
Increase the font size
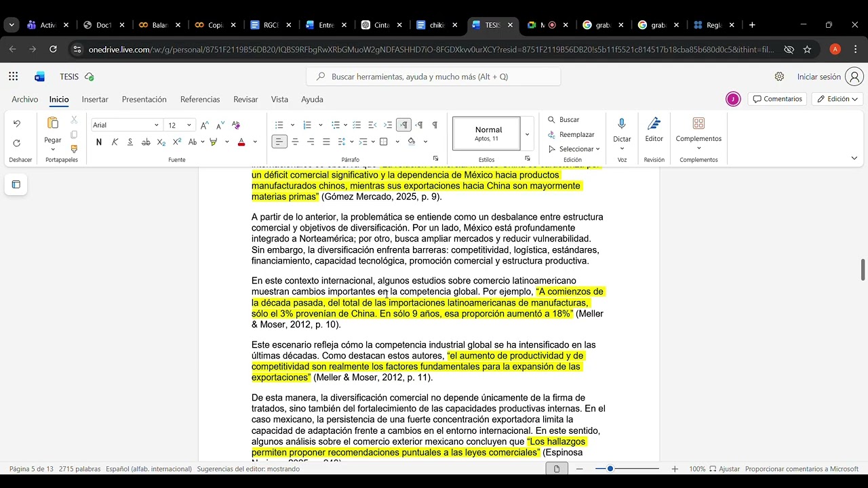[x=205, y=125]
